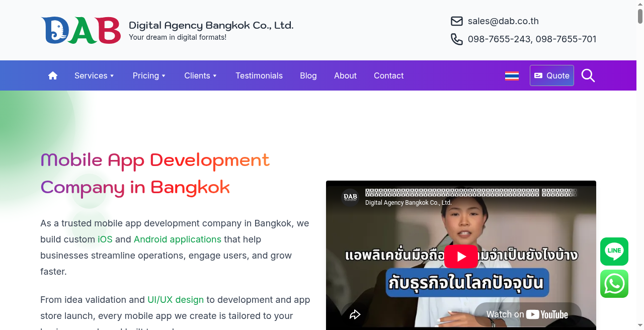The image size is (644, 330).
Task: Click 'Your dream in digital formats!' tagline
Action: coord(178,37)
